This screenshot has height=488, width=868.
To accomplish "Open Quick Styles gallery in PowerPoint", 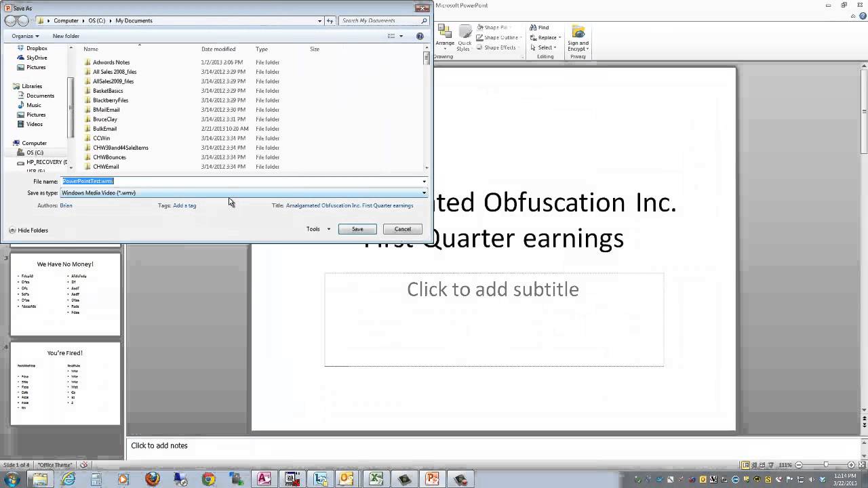I will 465,37.
